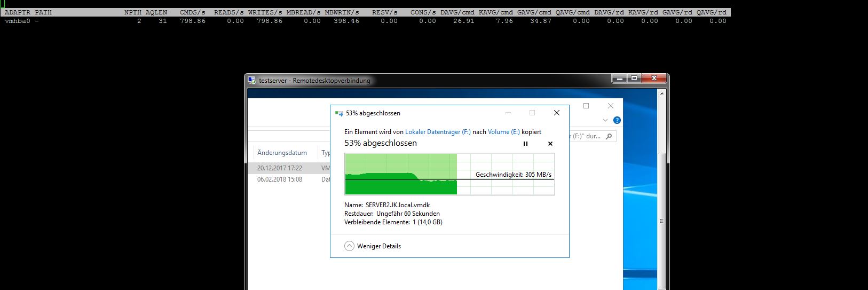Pause the file copy operation

tap(525, 144)
